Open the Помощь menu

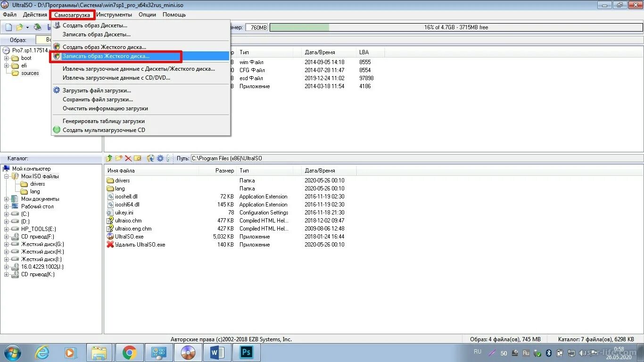click(x=174, y=15)
